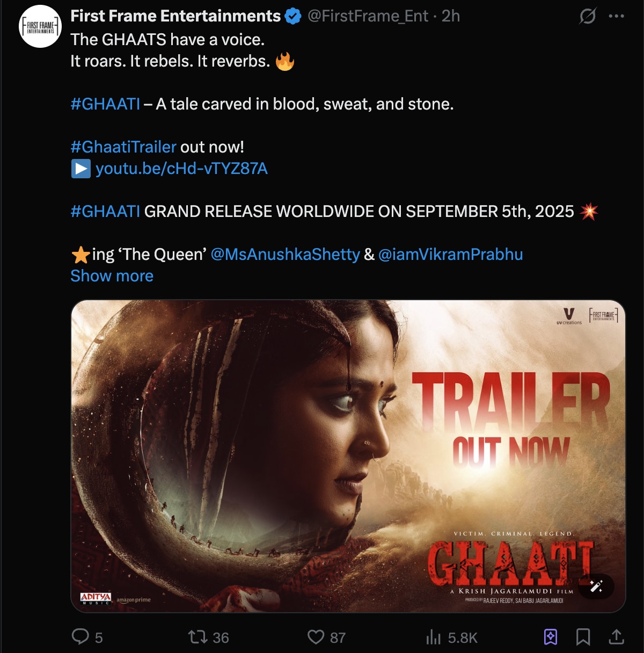The image size is (644, 653).
Task: Open the reply icon with 5 comments
Action: pyautogui.click(x=80, y=637)
